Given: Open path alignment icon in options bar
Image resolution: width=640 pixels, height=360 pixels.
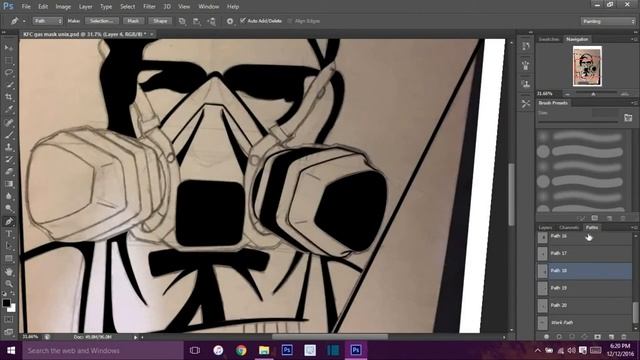Looking at the screenshot, I should click(197, 21).
